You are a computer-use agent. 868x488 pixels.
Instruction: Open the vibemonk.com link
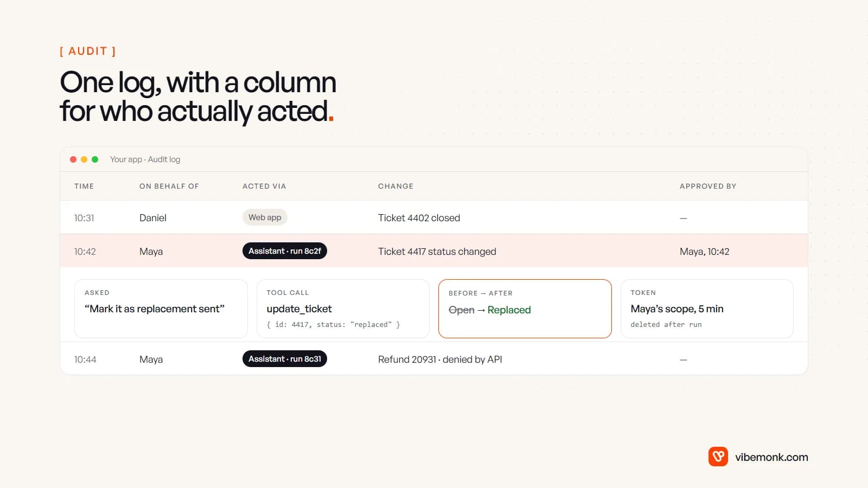click(x=771, y=457)
